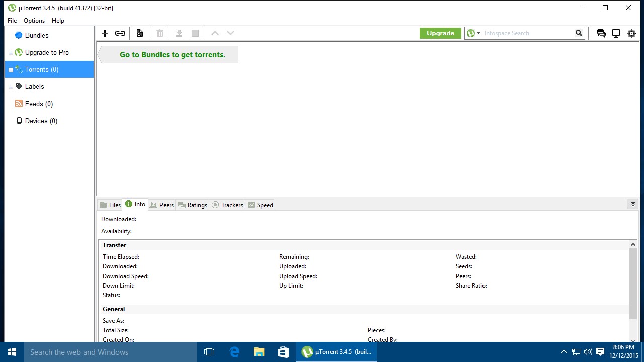This screenshot has height=362, width=644.
Task: Click Search the web and Windows box
Action: 111,352
